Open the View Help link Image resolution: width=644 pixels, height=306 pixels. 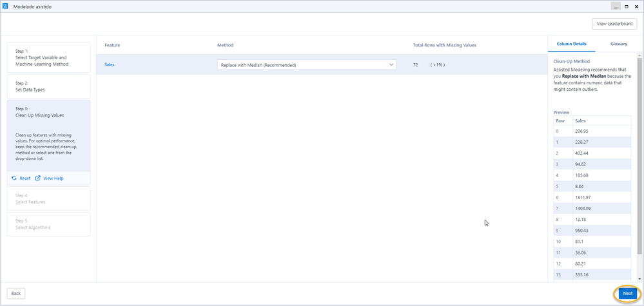pos(54,178)
